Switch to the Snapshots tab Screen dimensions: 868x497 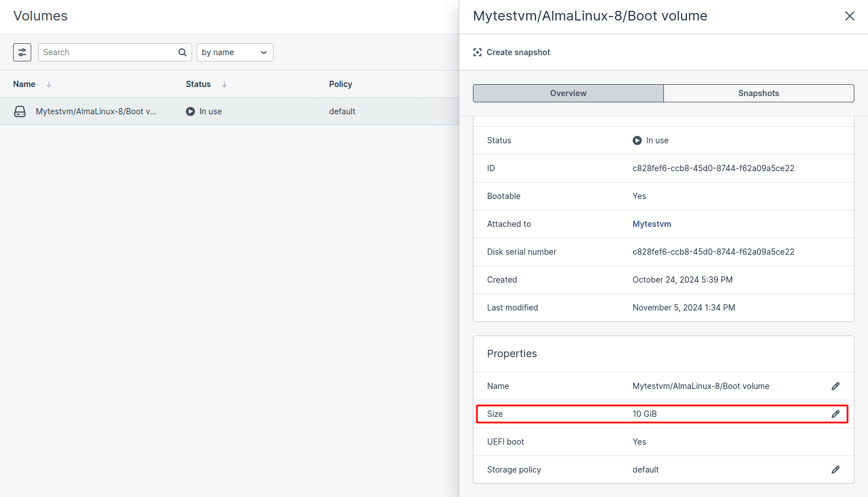(x=758, y=93)
